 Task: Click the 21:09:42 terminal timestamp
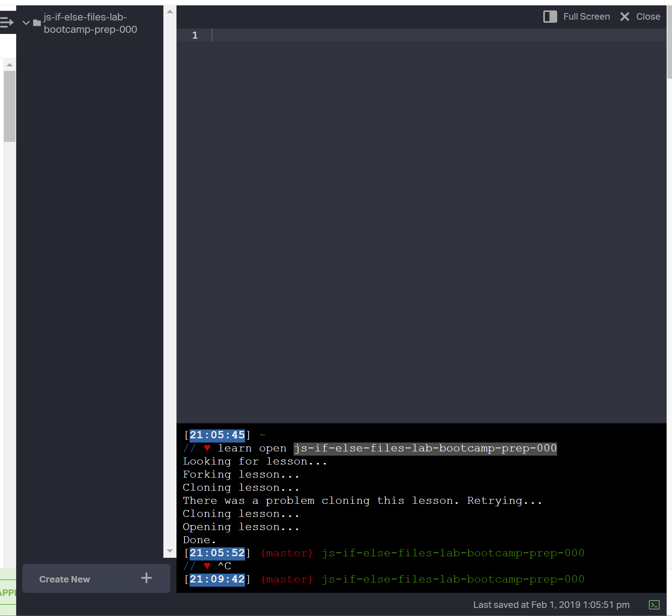tap(217, 579)
